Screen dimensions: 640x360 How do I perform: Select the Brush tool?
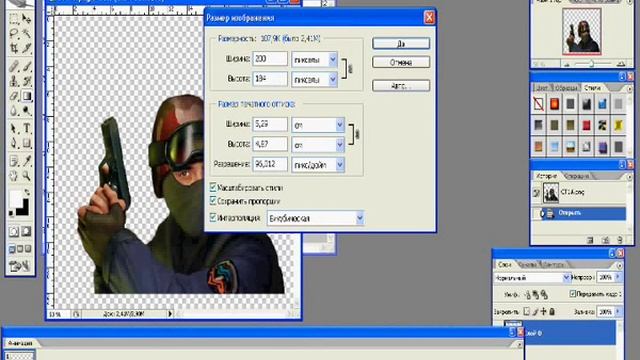27,66
